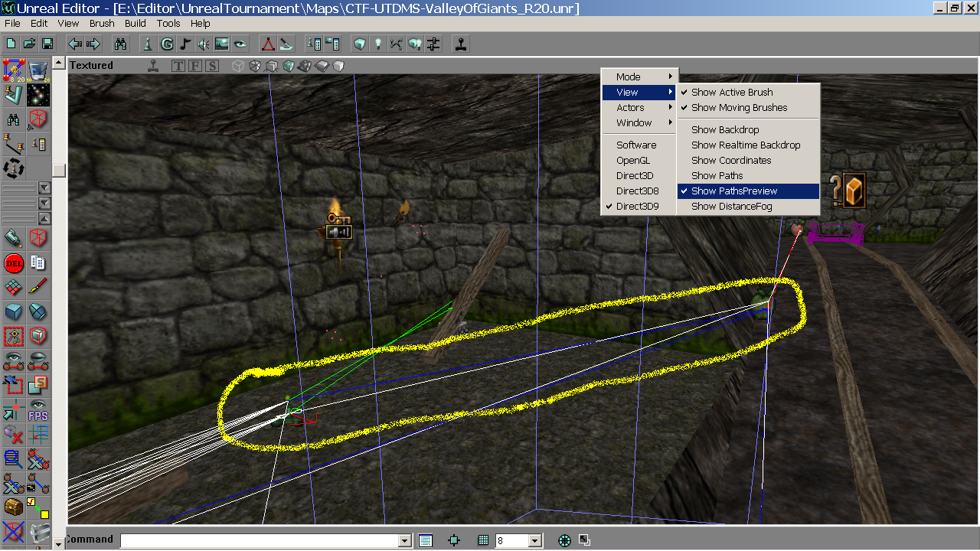Open the Brush menu

click(x=102, y=24)
